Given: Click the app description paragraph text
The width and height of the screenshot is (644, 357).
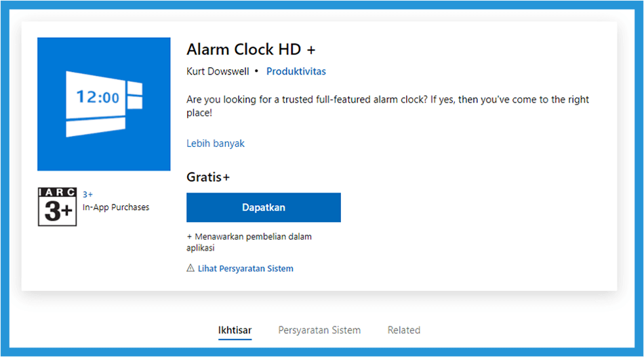Looking at the screenshot, I should click(387, 106).
